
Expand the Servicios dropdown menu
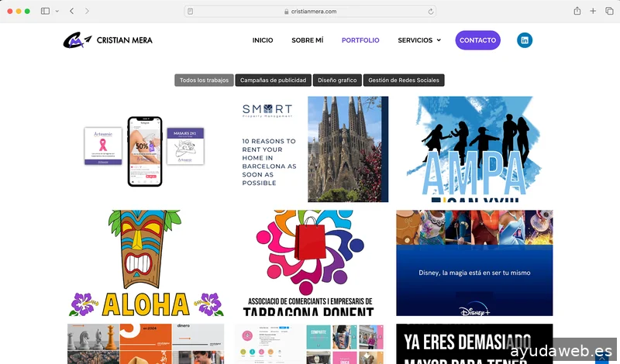pyautogui.click(x=418, y=40)
